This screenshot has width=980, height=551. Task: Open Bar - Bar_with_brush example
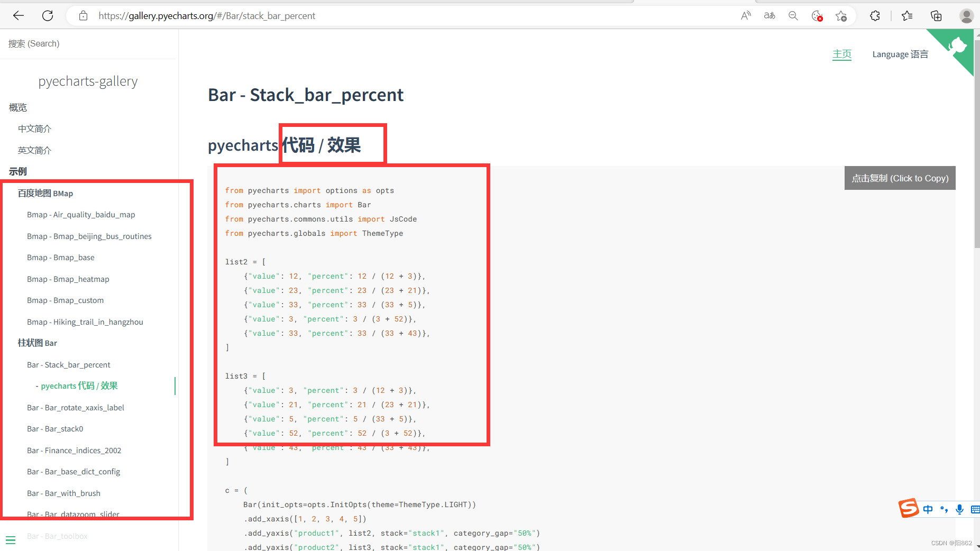(x=63, y=493)
